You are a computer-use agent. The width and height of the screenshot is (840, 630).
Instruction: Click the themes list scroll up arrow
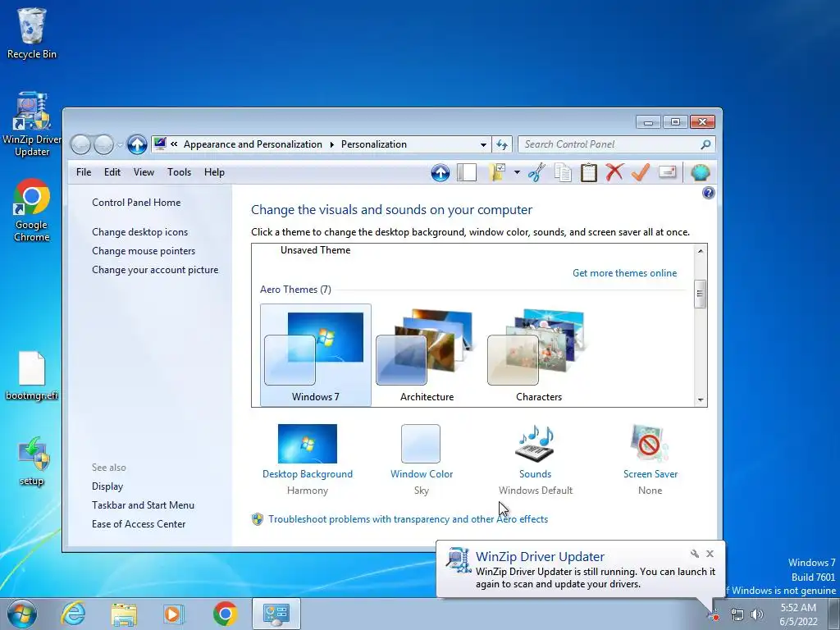coord(701,251)
